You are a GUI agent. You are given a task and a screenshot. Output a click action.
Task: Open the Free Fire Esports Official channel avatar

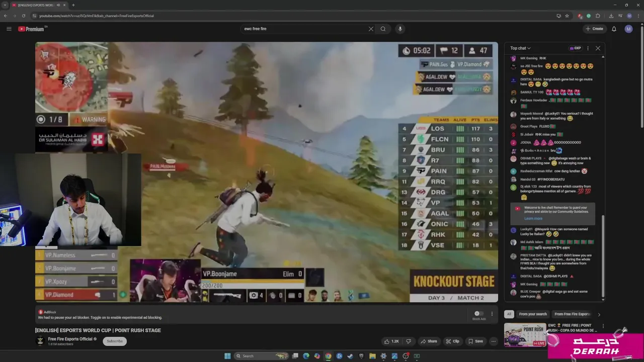point(40,341)
